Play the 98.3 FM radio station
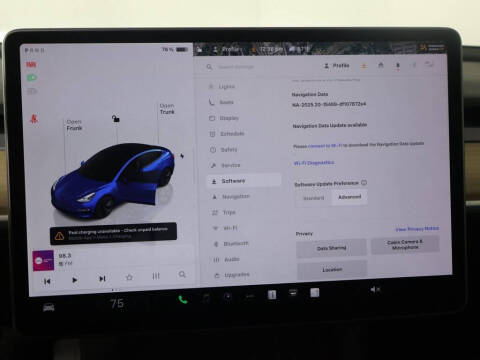Screen dimensions: 480x360 [74, 280]
